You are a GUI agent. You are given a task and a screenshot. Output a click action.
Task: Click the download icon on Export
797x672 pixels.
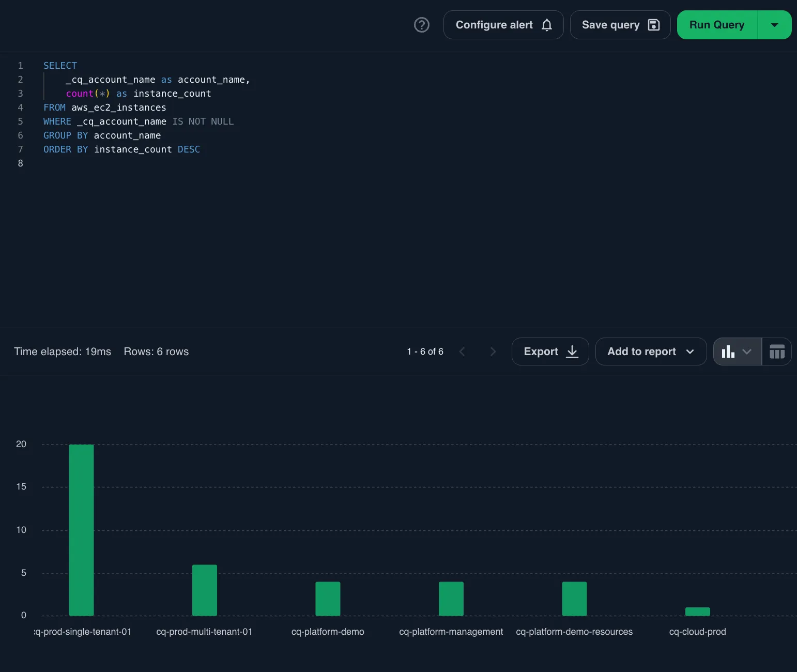pos(572,352)
